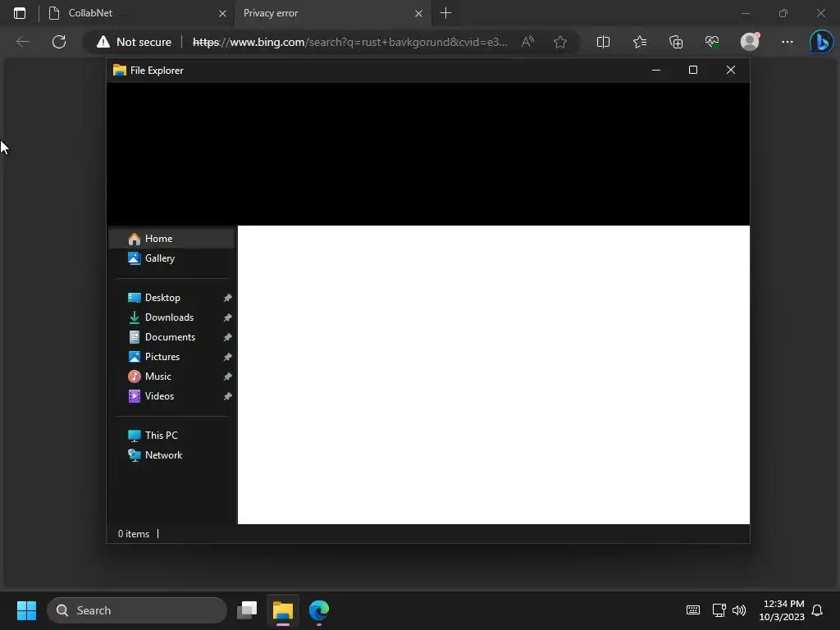Image resolution: width=840 pixels, height=630 pixels.
Task: Click pin icon next to Documents
Action: pos(228,337)
